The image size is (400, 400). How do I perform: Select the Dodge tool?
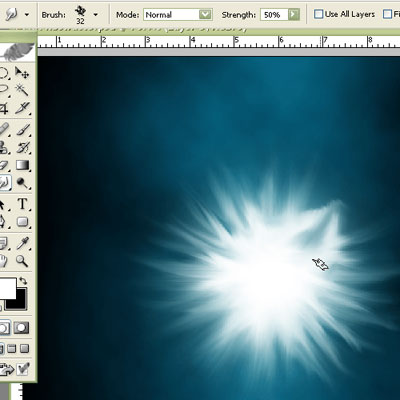(x=22, y=183)
